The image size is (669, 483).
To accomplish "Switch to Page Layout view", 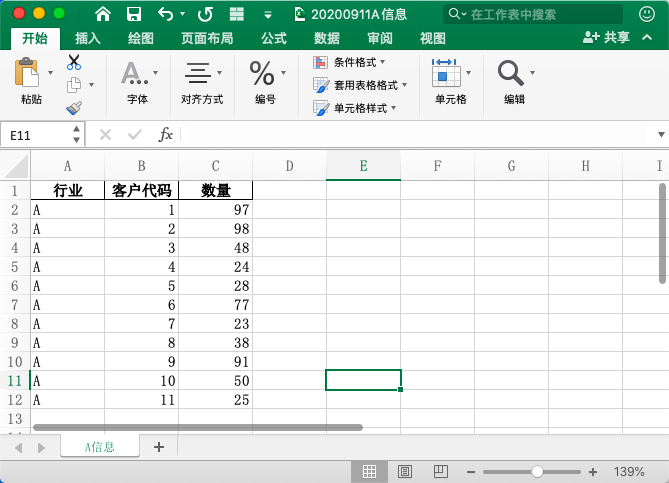I will tap(404, 471).
